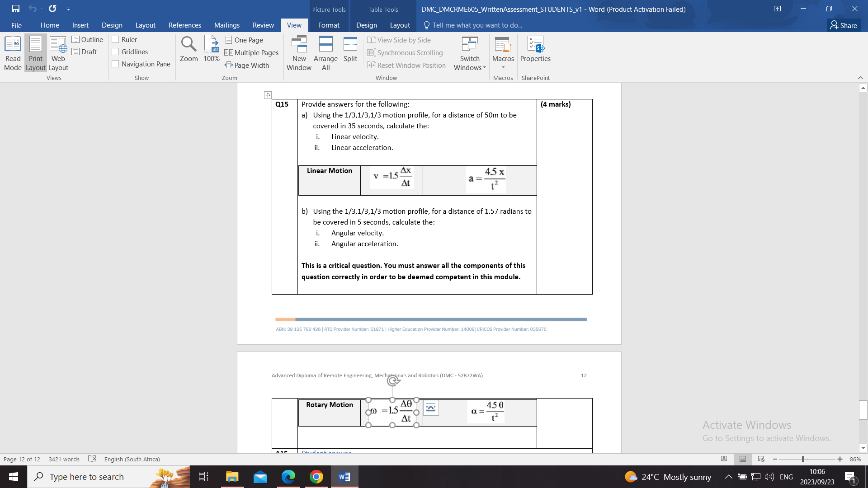The width and height of the screenshot is (868, 488).
Task: Collapse the ribbon with the chevron
Action: point(860,77)
